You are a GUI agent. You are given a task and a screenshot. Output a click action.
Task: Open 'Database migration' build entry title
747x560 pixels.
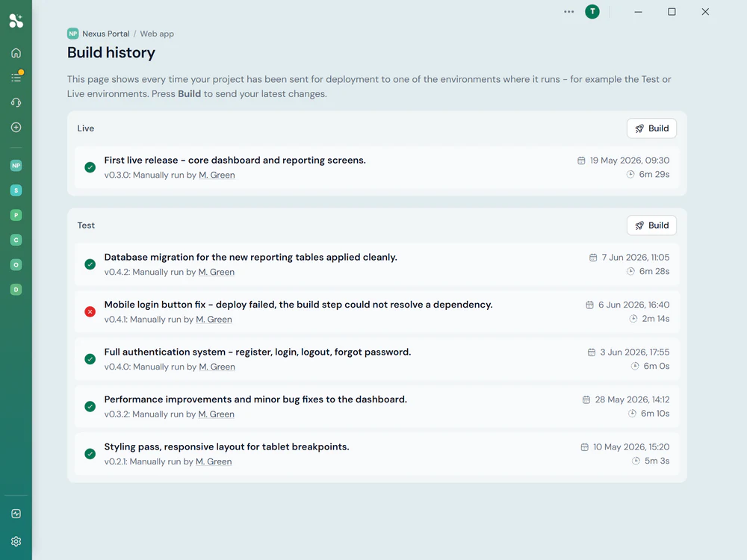point(250,257)
